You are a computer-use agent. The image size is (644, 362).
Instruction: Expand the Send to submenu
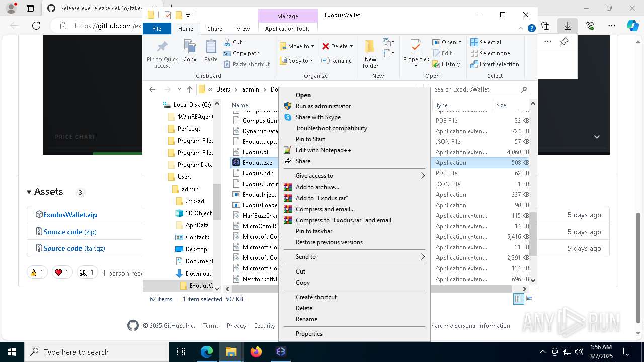[354, 257]
